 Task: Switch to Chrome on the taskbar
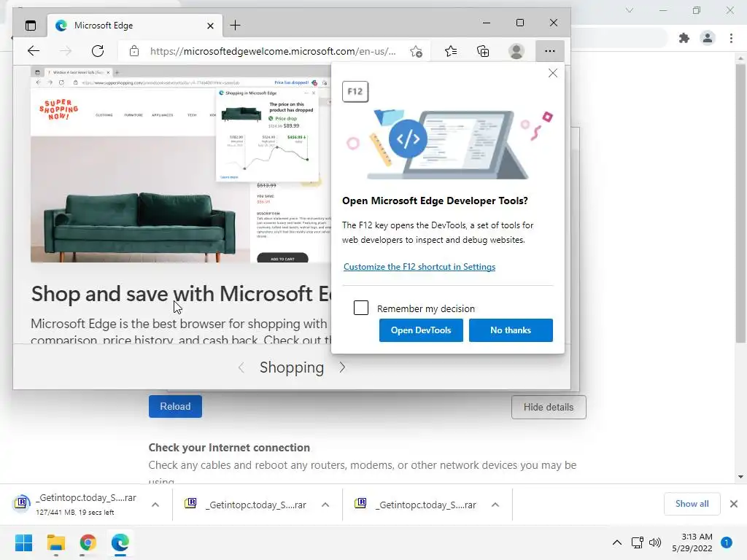(x=88, y=542)
